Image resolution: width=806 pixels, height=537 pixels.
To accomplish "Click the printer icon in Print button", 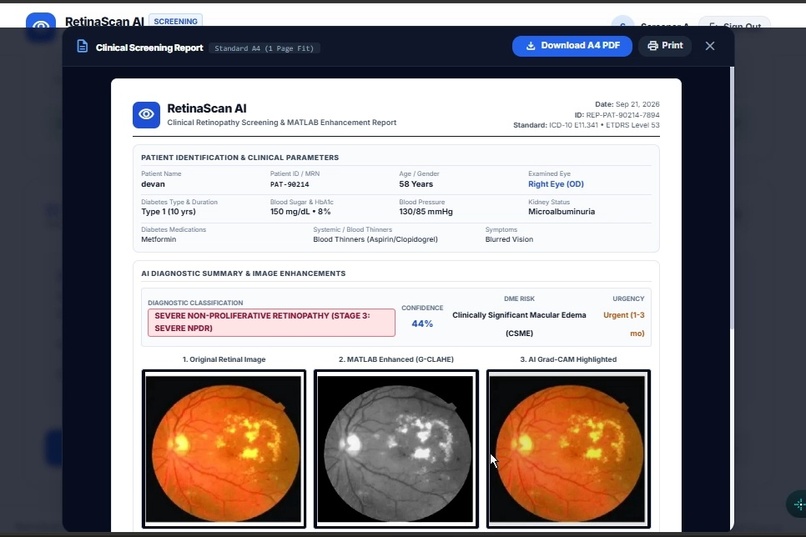I will coord(652,46).
